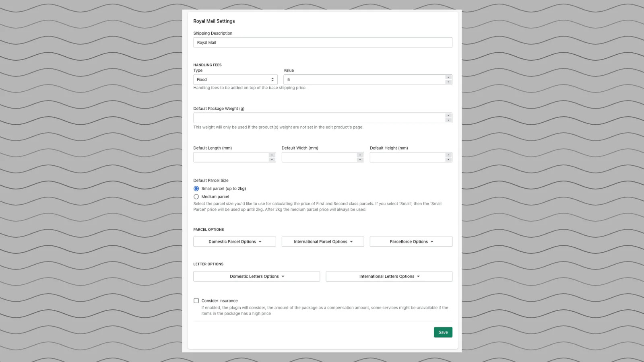Increase the handling fee Value with up stepper
This screenshot has height=362, width=644.
(x=448, y=77)
